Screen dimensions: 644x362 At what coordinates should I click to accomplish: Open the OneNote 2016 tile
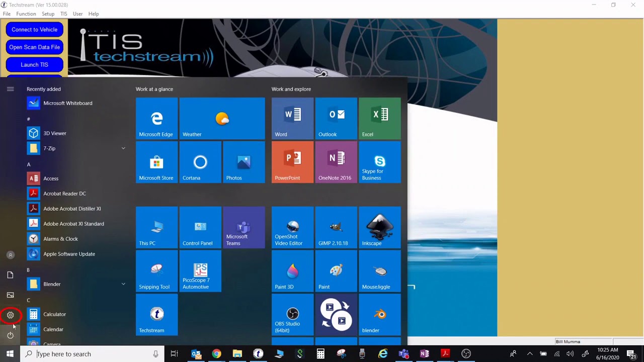[336, 162]
